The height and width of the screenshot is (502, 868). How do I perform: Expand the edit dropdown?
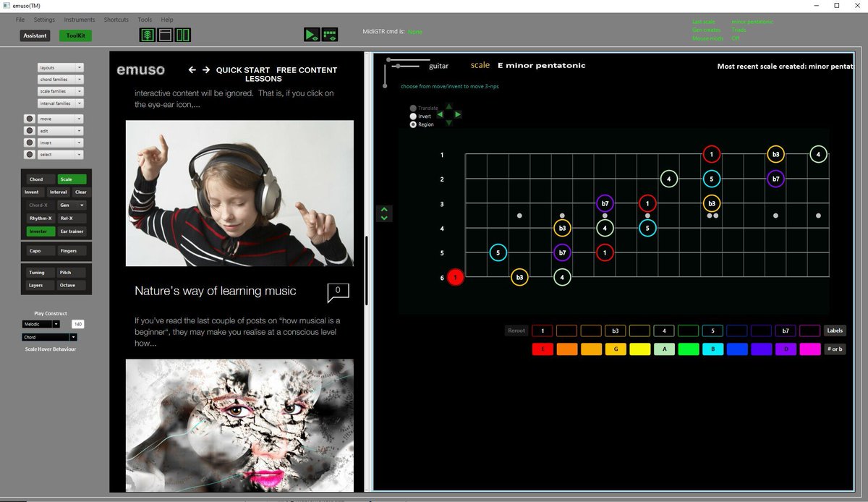coord(60,131)
